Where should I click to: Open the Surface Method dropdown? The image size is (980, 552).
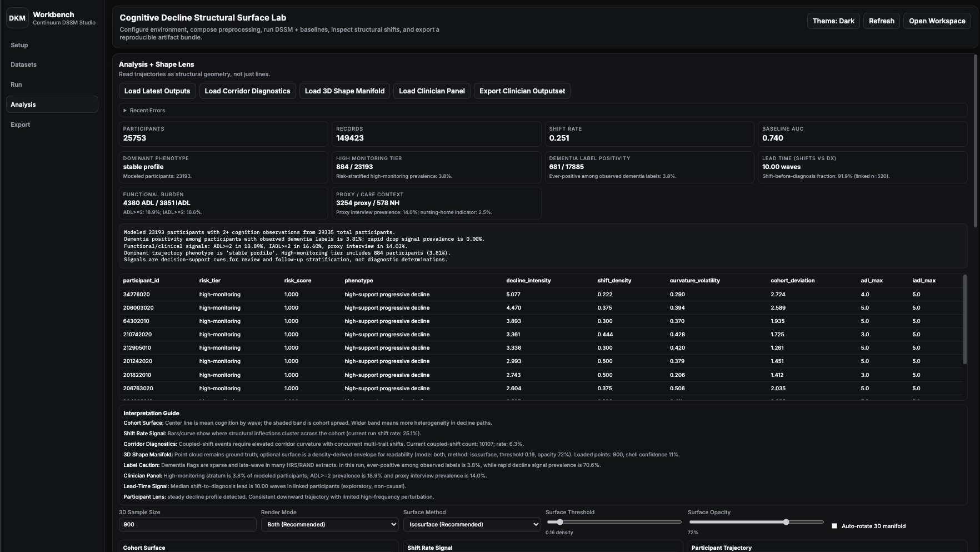[x=472, y=524]
